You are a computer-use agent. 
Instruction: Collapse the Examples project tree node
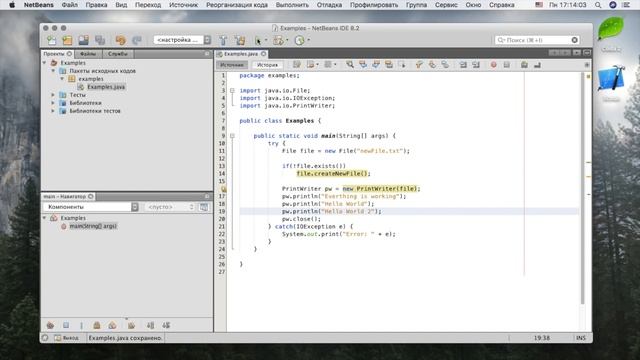(x=44, y=63)
